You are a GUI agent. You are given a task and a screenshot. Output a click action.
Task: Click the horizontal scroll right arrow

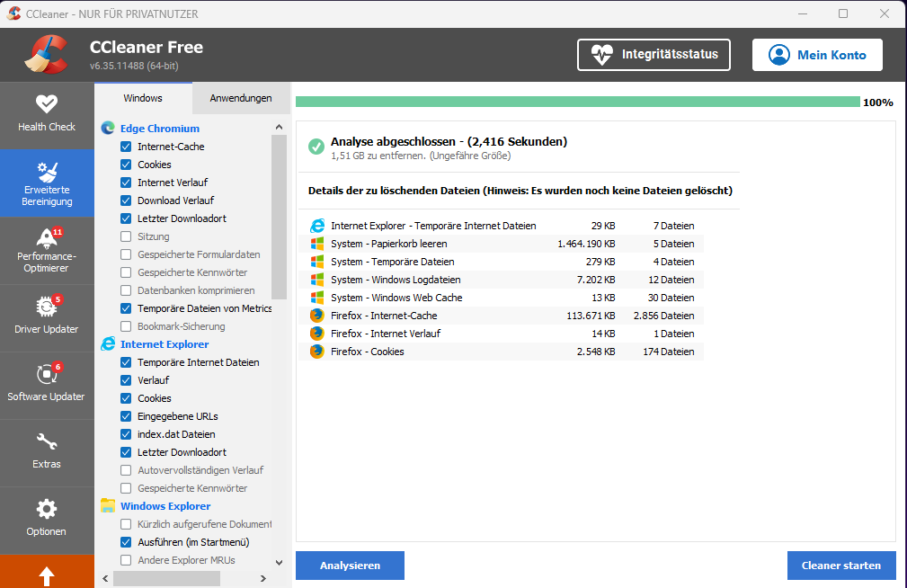click(263, 578)
